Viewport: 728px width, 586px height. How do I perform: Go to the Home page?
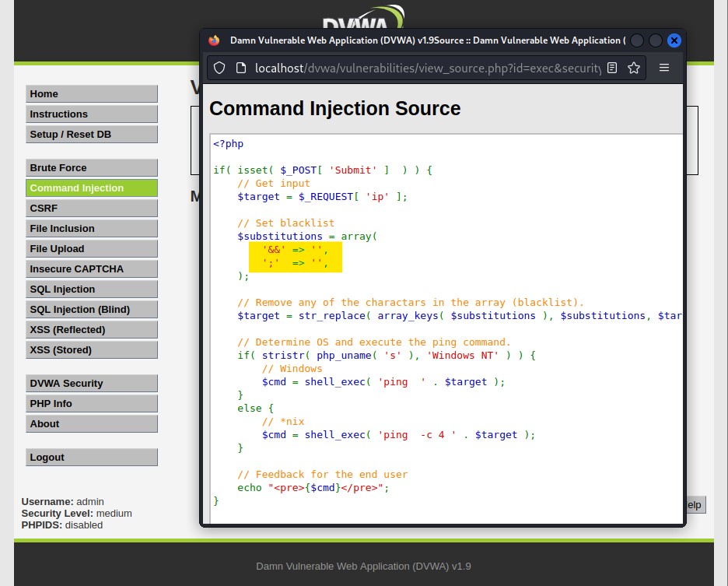tap(92, 94)
